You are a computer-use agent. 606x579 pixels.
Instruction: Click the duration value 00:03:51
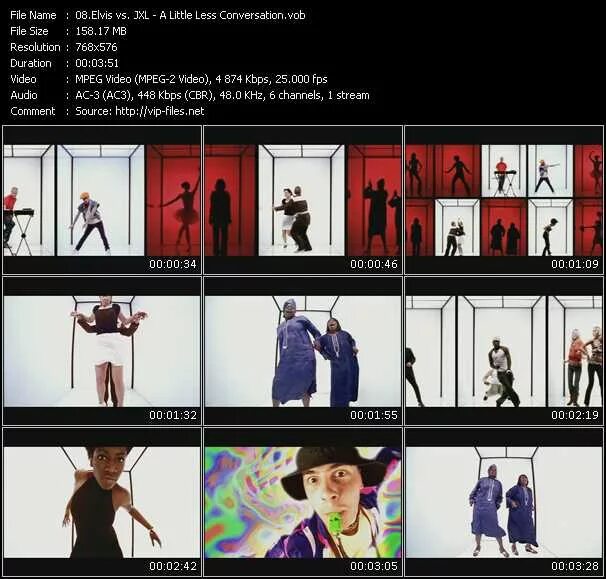click(x=97, y=63)
